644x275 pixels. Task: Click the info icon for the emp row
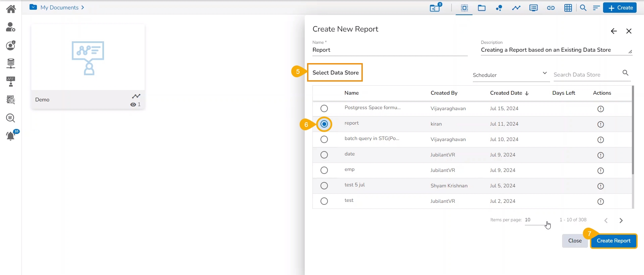click(600, 171)
